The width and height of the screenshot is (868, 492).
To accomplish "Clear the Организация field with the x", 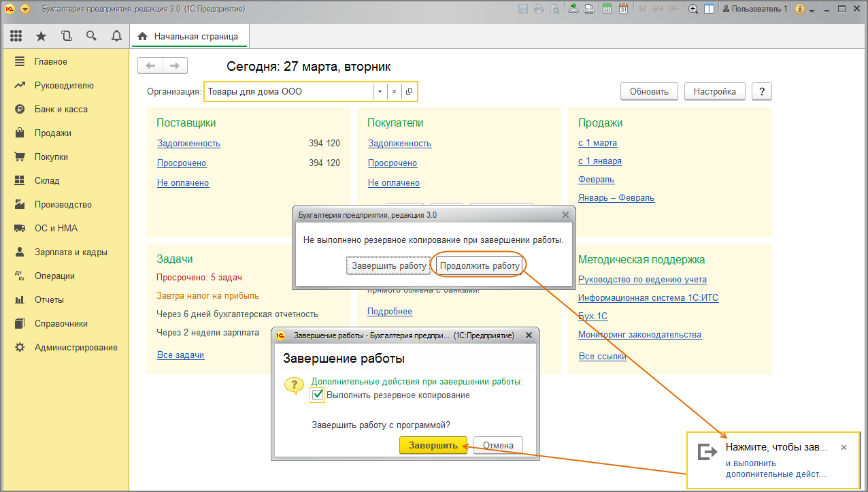I will point(395,91).
